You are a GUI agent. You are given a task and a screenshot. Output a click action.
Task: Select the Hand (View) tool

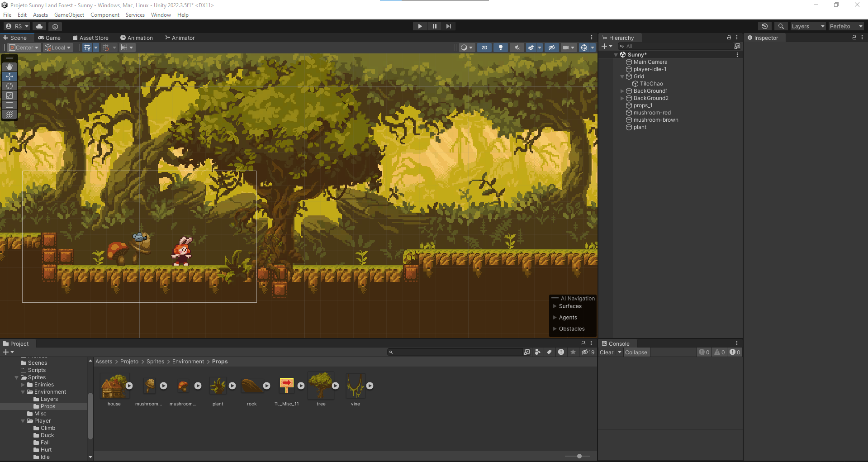(x=9, y=67)
